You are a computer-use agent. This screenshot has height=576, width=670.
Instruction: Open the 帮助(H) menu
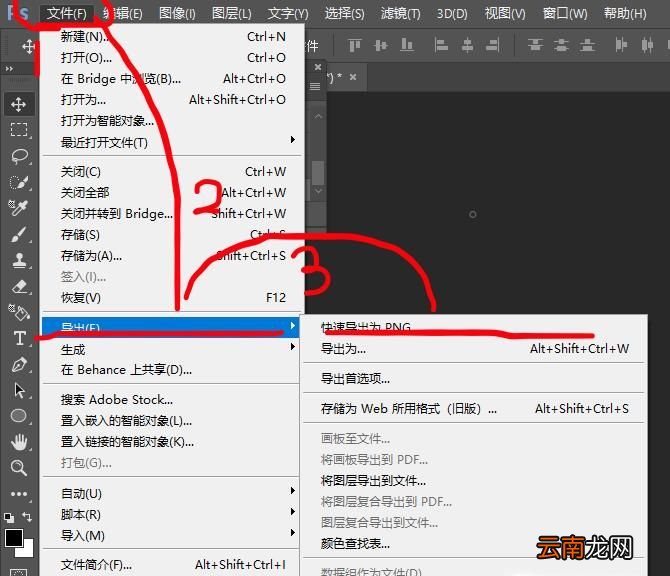[625, 14]
